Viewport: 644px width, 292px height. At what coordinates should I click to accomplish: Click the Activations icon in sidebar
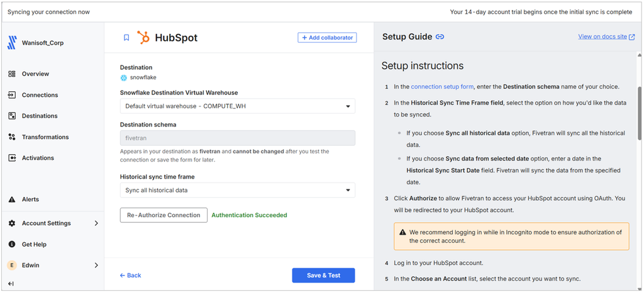click(12, 158)
